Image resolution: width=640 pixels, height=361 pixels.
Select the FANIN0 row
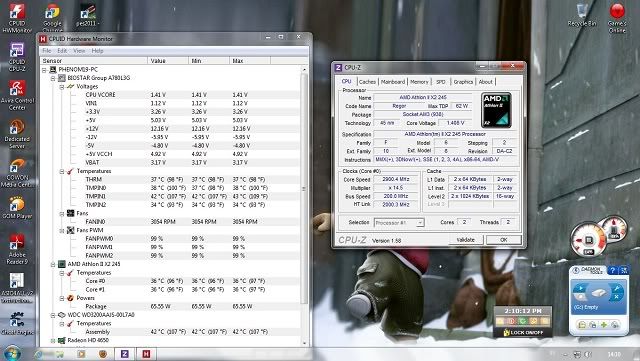pos(171,222)
